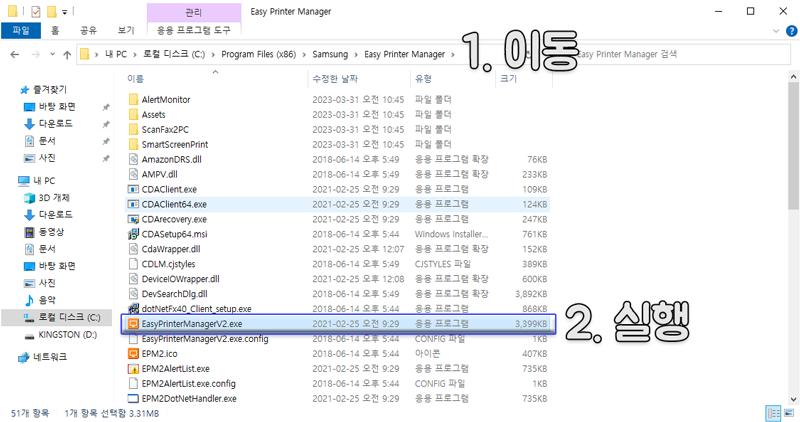Click the scrollbar down arrow

tap(793, 400)
